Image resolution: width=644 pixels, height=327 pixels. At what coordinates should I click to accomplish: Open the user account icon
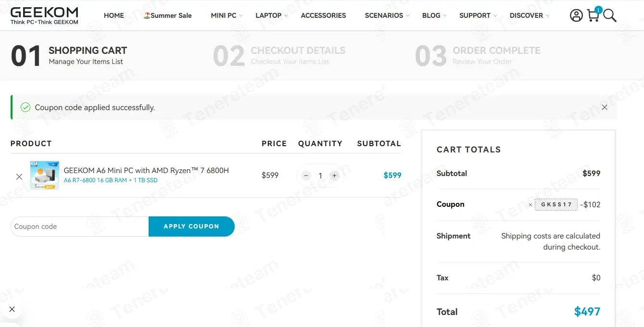(x=576, y=15)
